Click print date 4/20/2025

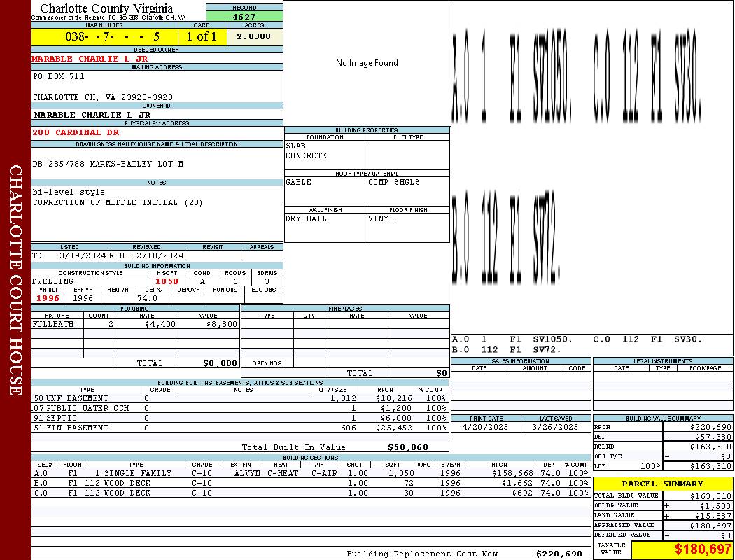click(x=485, y=428)
